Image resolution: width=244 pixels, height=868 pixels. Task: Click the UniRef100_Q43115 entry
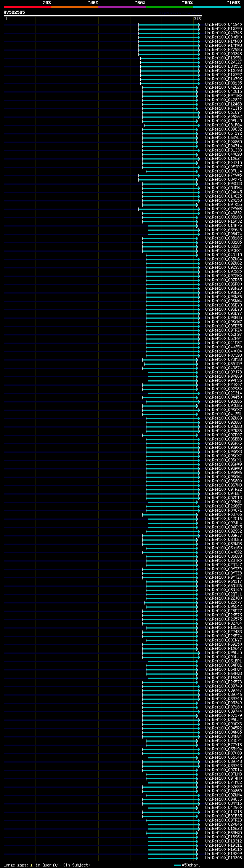pos(223,255)
